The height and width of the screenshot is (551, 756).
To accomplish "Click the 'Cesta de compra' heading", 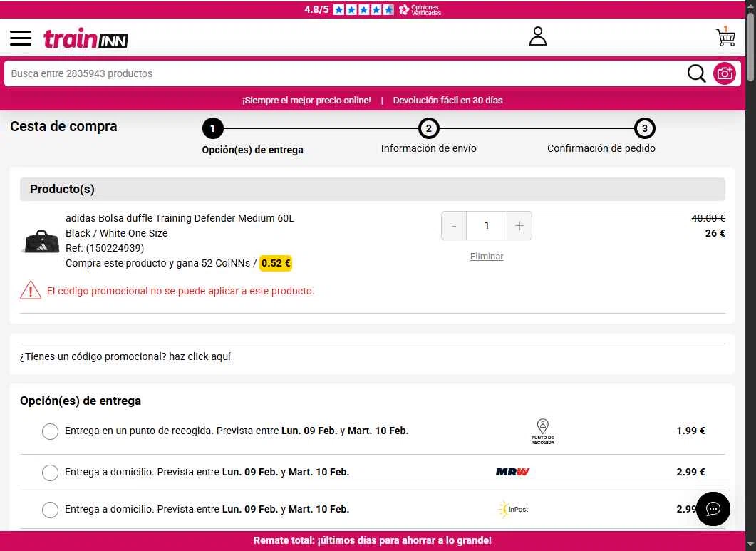I will 63,126.
